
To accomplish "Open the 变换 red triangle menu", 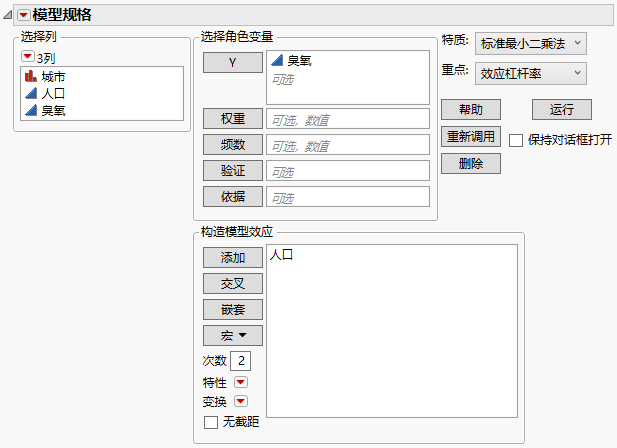I will pos(240,401).
